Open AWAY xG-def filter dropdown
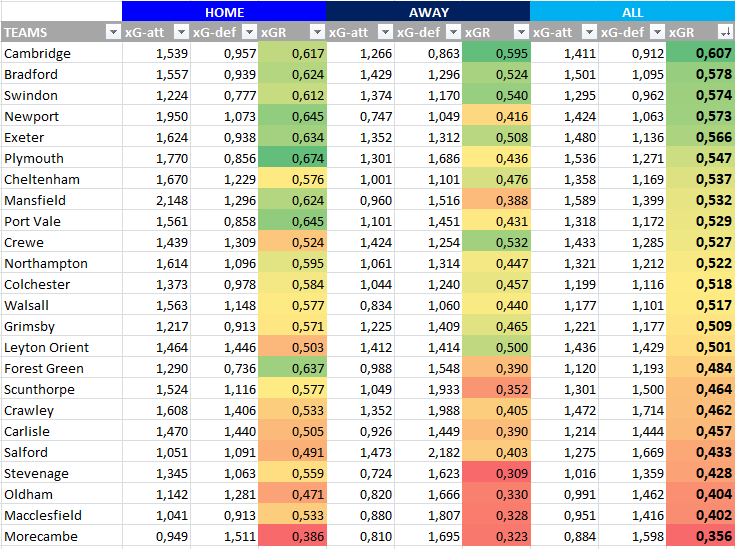This screenshot has width=735, height=549. 453,32
